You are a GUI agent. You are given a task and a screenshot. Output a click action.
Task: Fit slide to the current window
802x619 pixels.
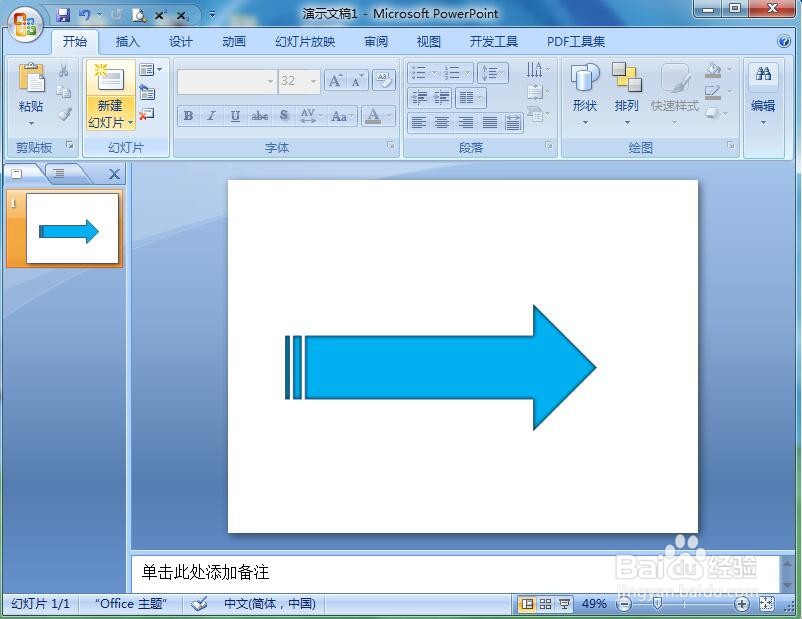[x=766, y=604]
